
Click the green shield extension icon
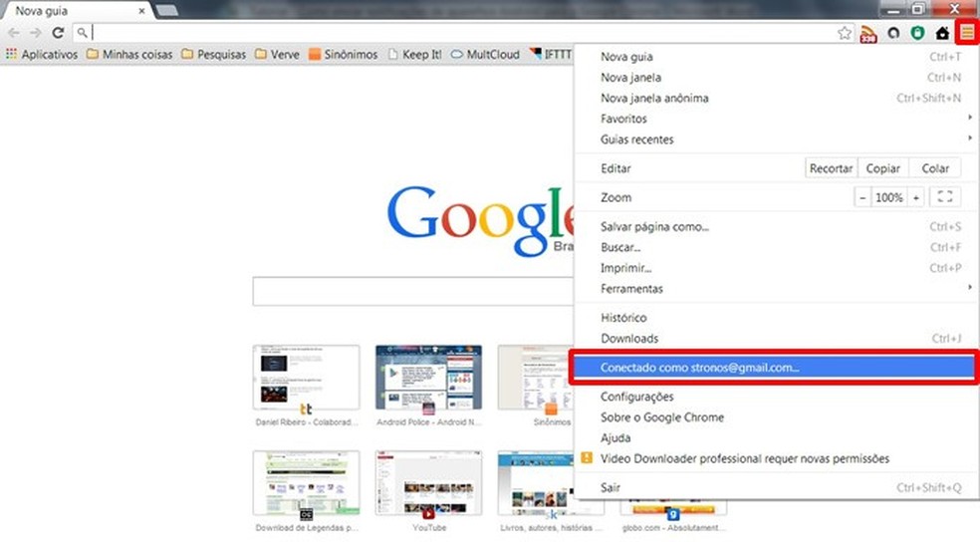click(917, 33)
